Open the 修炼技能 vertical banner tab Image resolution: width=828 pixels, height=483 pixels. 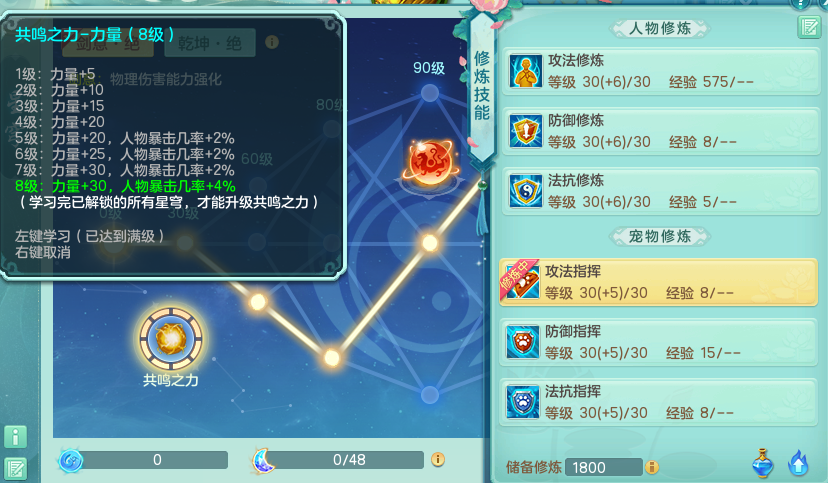482,87
